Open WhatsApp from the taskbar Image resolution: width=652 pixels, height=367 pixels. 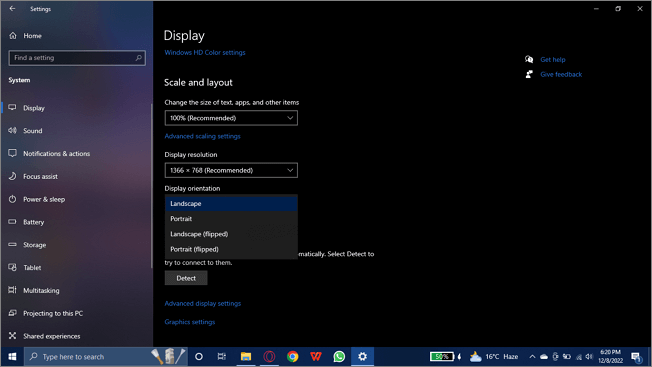(x=339, y=357)
